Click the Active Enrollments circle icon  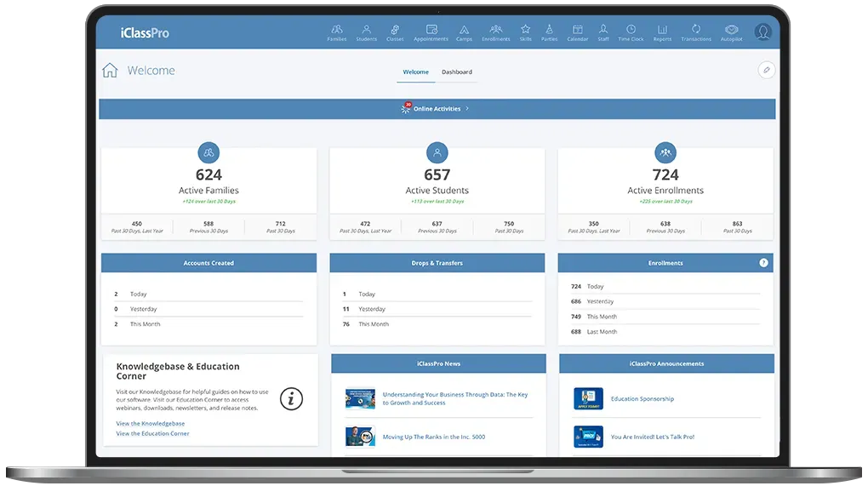click(x=665, y=152)
